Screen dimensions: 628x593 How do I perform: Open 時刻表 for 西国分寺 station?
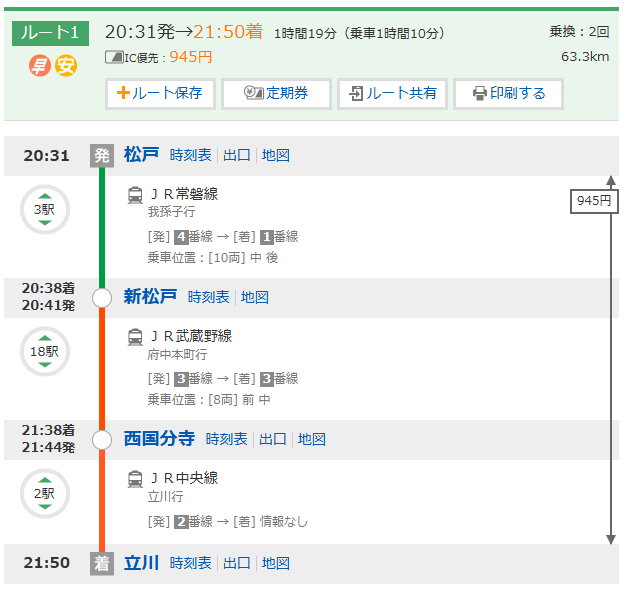tap(227, 439)
